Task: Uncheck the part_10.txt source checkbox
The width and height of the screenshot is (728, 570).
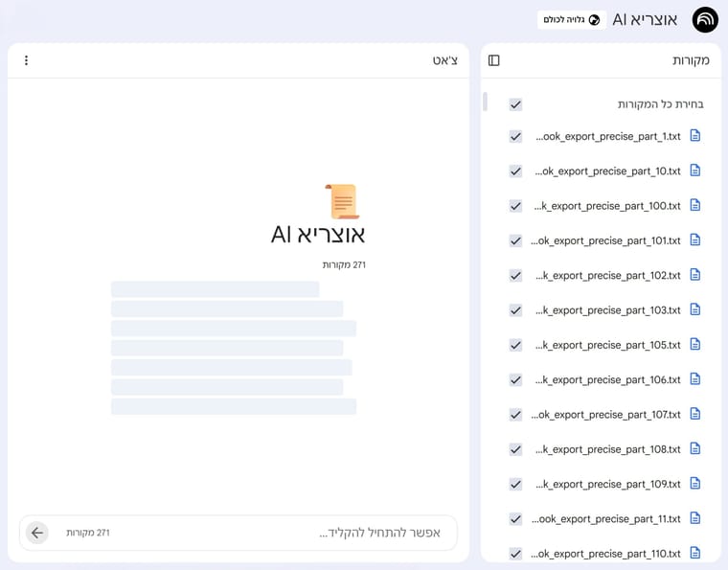Action: coord(515,171)
